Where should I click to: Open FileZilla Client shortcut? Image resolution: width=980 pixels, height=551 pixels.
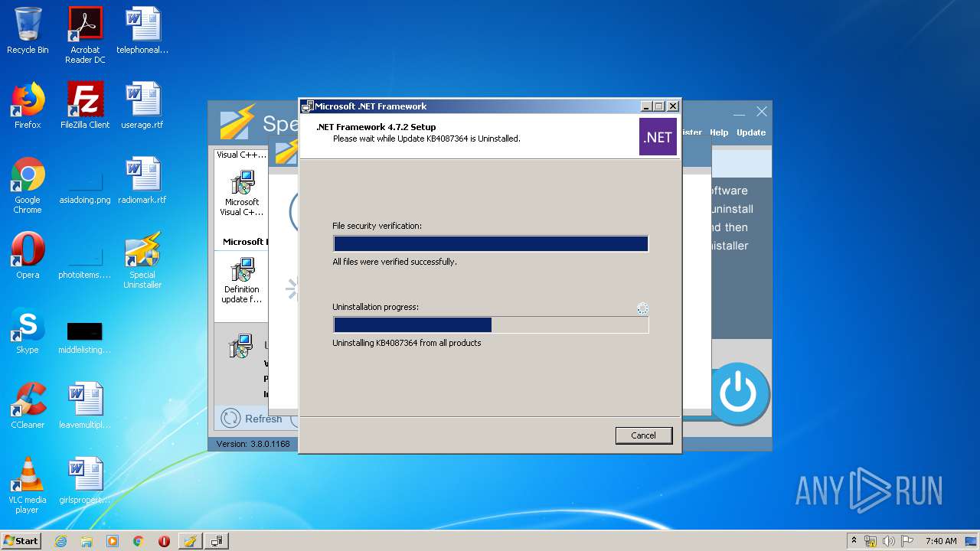85,106
